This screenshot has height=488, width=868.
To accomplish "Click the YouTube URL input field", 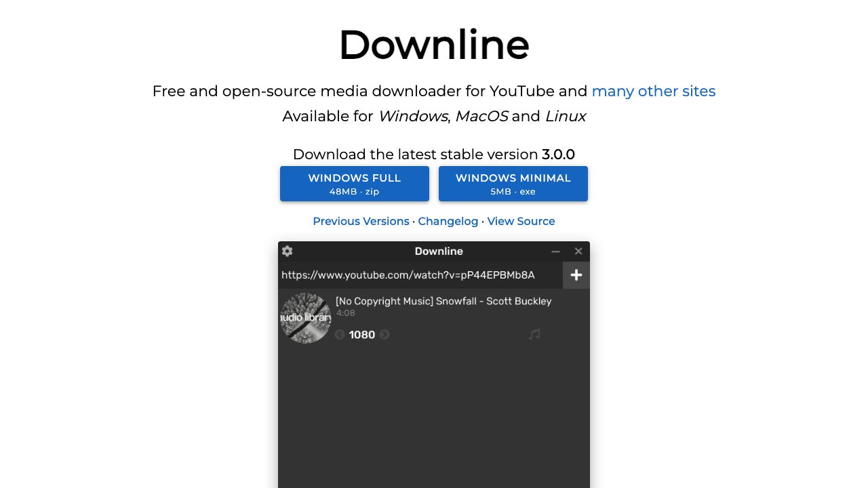I will tap(420, 275).
